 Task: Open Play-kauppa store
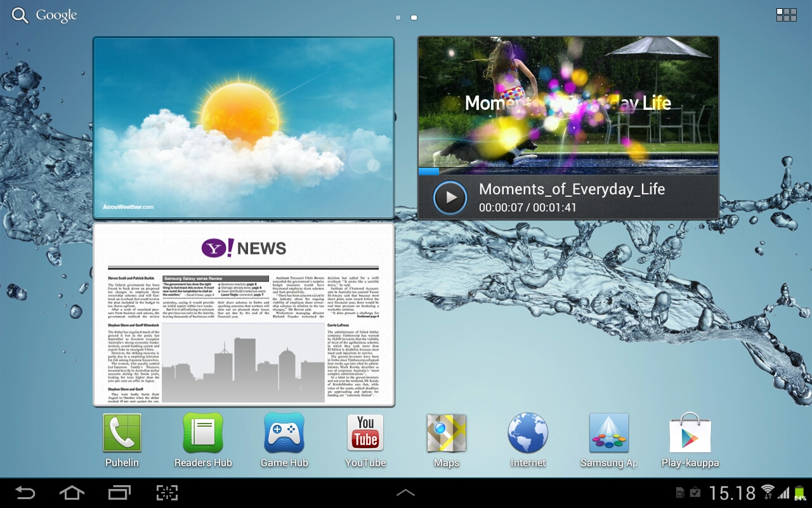point(690,440)
